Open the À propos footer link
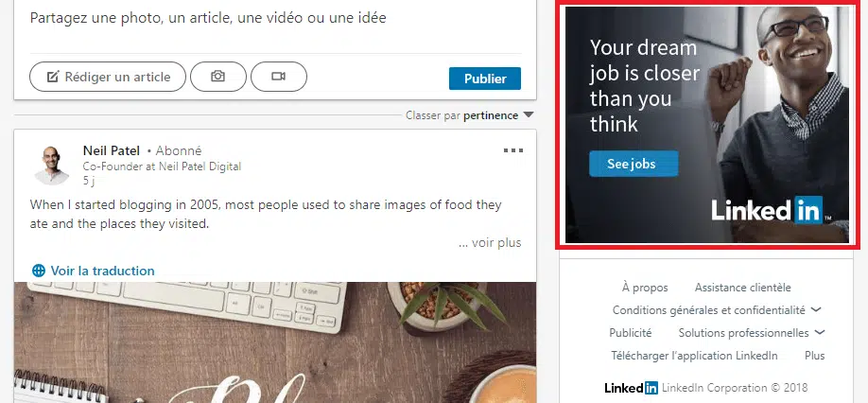This screenshot has height=403, width=868. click(x=645, y=288)
